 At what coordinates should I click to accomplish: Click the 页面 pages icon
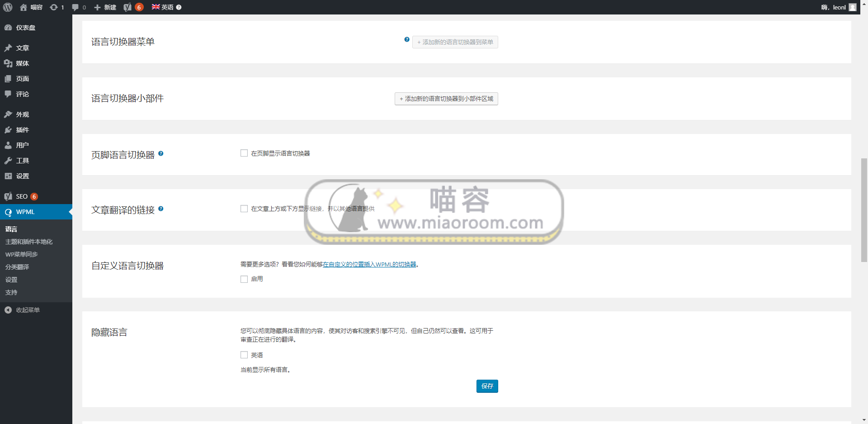click(8, 79)
